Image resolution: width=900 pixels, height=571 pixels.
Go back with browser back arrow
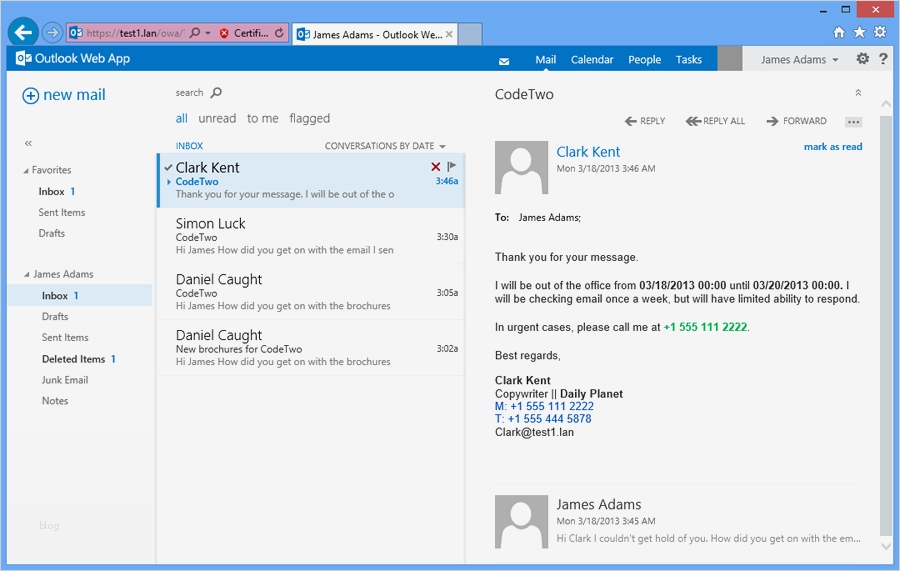coord(23,32)
